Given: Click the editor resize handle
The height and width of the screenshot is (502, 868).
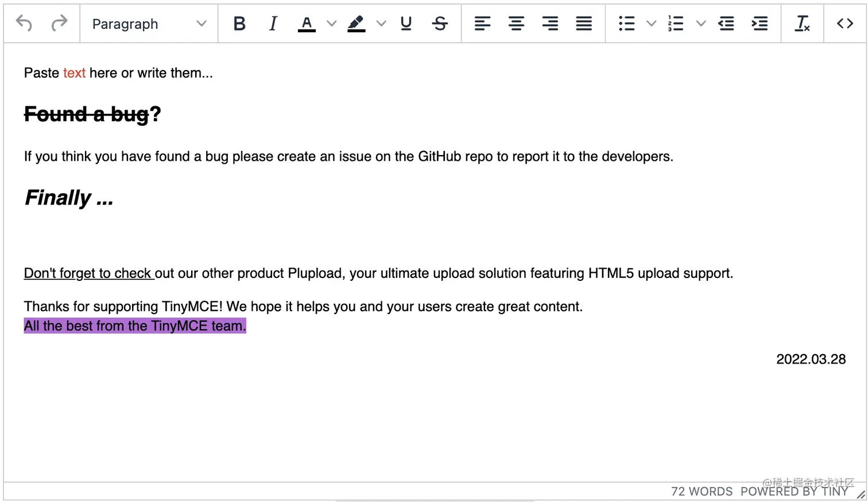Looking at the screenshot, I should point(861,494).
